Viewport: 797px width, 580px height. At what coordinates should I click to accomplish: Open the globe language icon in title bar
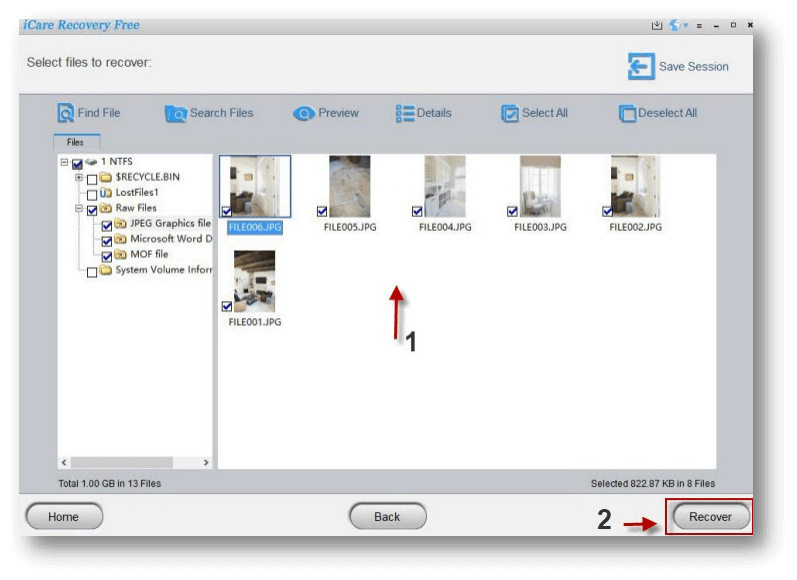(x=675, y=25)
